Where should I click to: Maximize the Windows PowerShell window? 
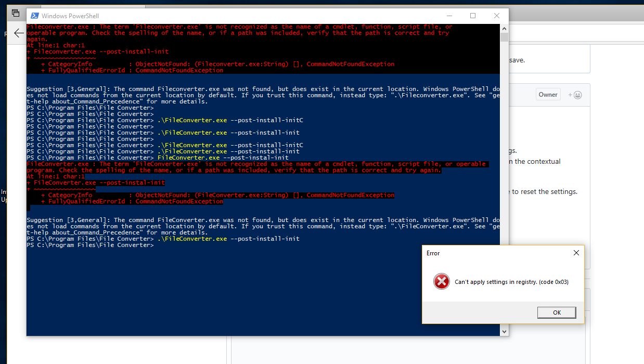473,16
